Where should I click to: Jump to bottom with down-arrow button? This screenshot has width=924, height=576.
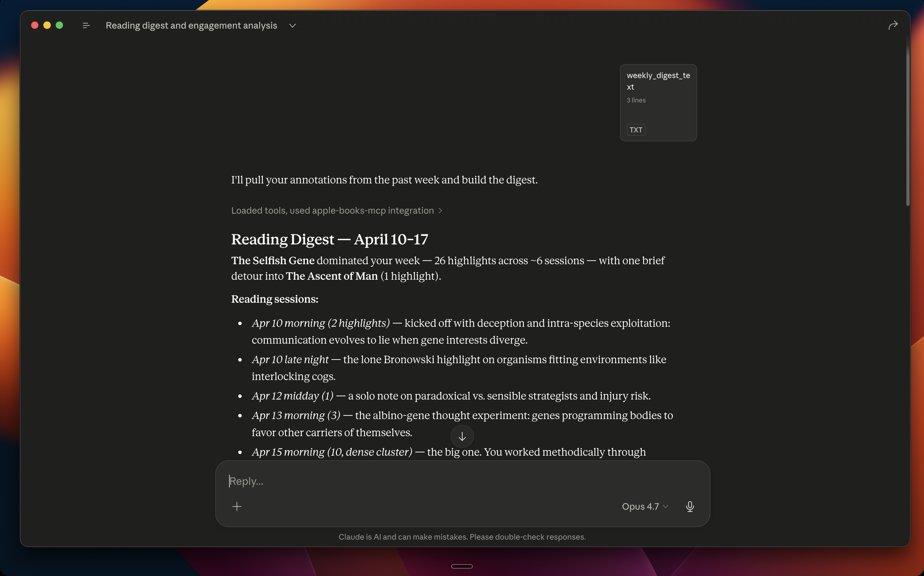point(462,436)
